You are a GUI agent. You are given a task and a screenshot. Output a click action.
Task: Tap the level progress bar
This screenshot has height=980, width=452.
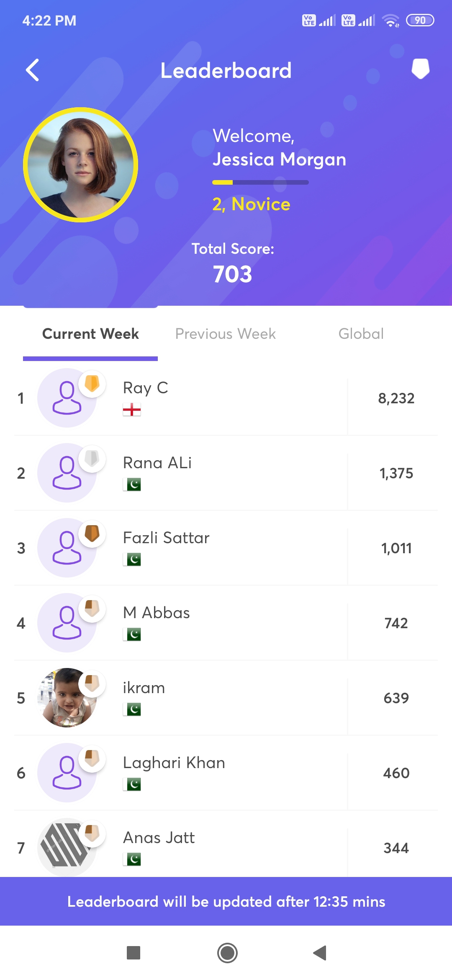260,182
